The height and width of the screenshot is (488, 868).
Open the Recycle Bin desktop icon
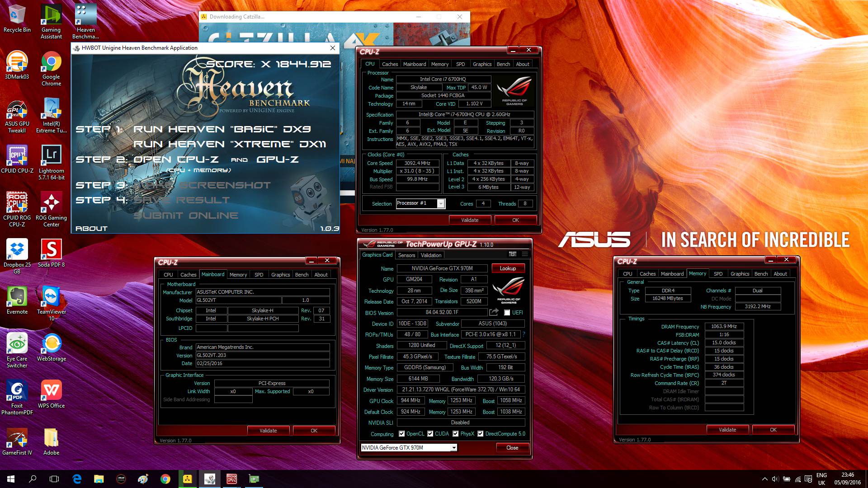point(17,19)
